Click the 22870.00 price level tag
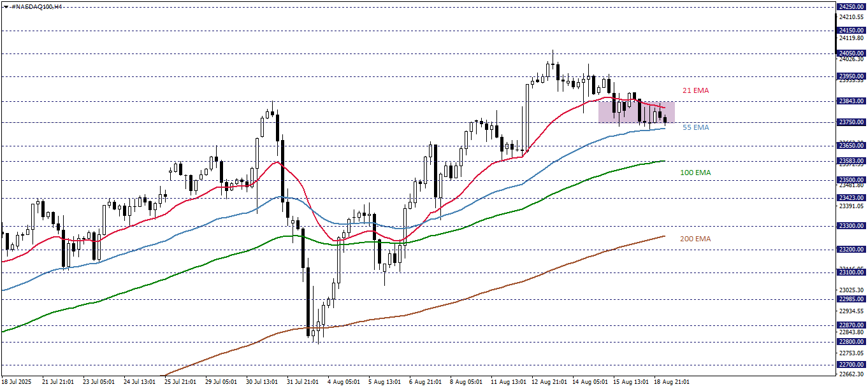This screenshot has width=868, height=389. point(851,325)
